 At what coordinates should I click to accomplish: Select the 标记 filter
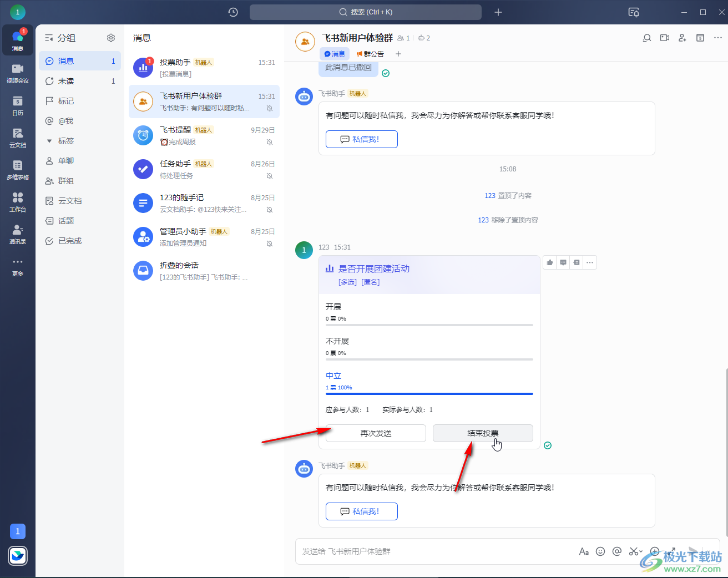80,101
